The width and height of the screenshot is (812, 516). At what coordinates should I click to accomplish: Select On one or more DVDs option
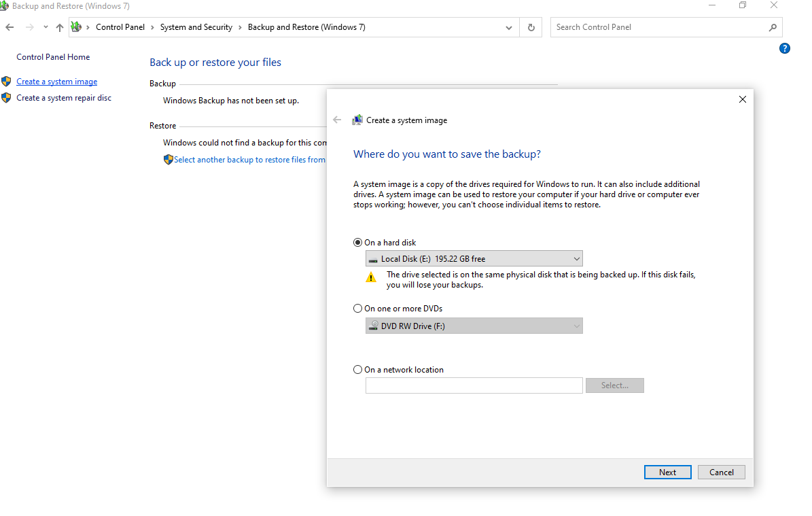[357, 308]
